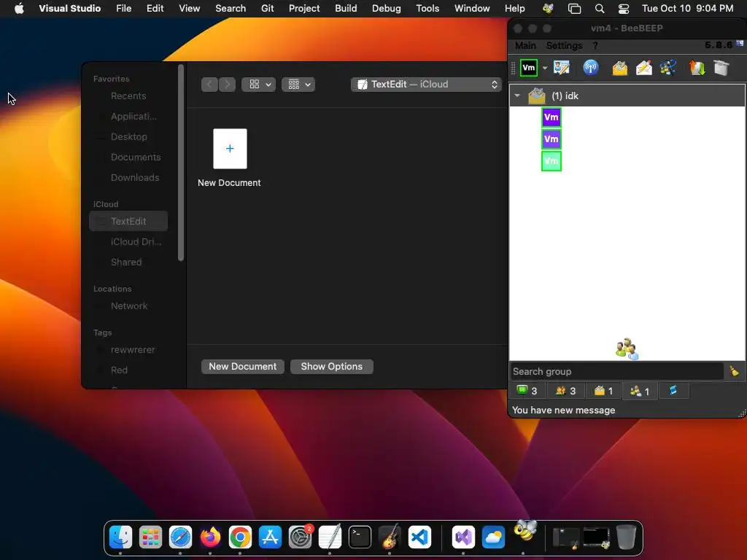Click the blue broadcast antenna icon

click(x=591, y=68)
